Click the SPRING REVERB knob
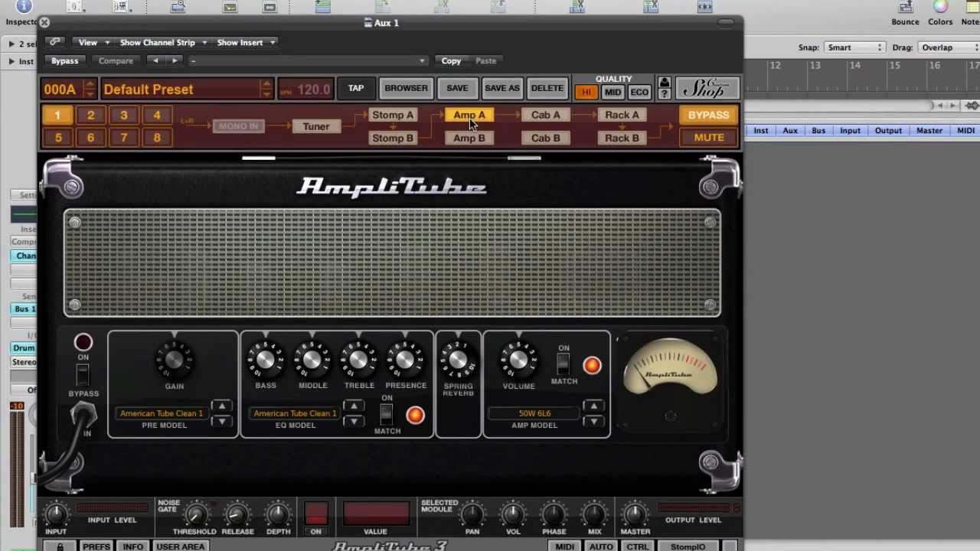Screen dimensions: 980x551 click(458, 360)
